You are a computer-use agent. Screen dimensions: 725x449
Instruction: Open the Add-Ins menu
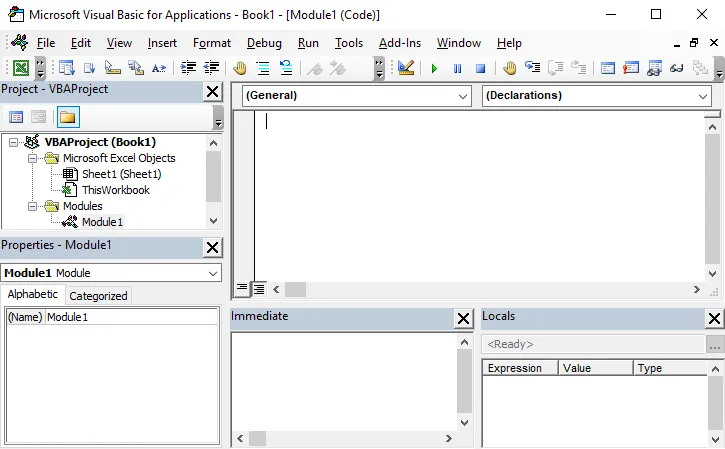tap(400, 43)
